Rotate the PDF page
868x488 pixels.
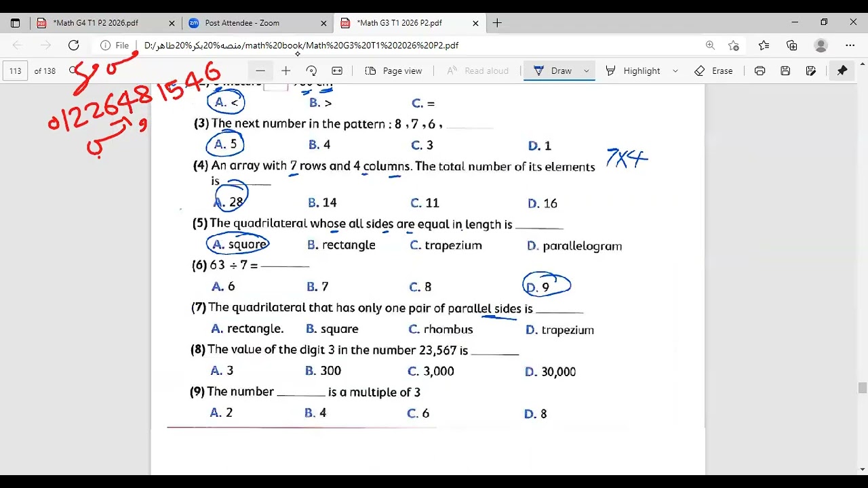click(x=311, y=70)
